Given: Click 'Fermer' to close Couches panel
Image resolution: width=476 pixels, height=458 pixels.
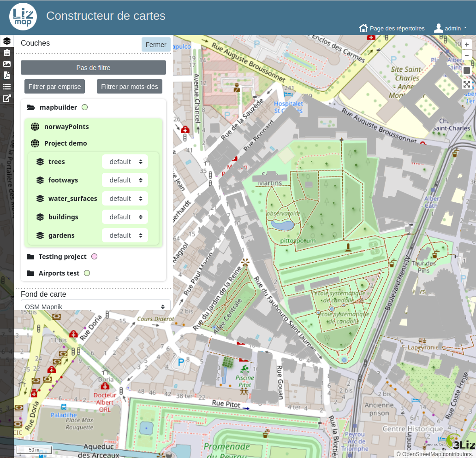Looking at the screenshot, I should [156, 45].
